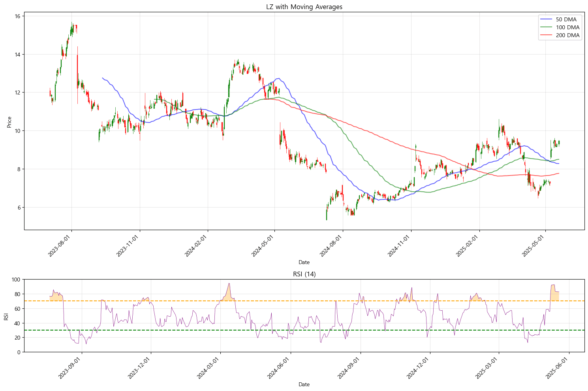Click the 16 price axis tick label

(18, 16)
